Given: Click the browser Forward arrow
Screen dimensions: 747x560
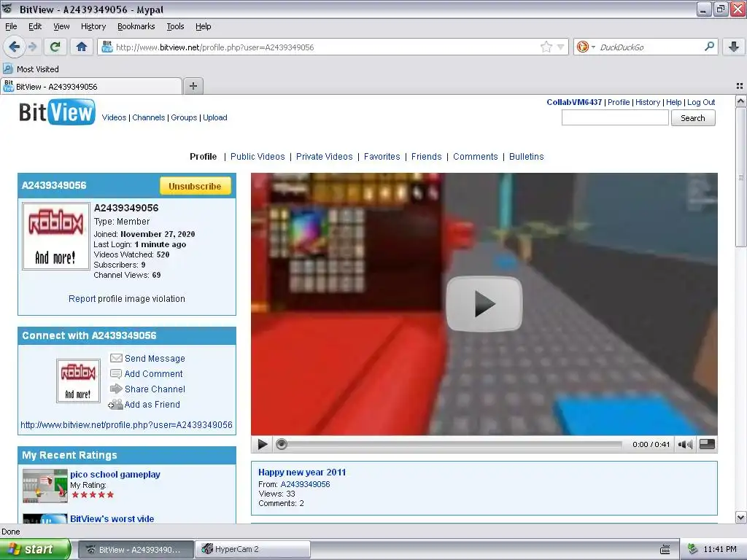Looking at the screenshot, I should pyautogui.click(x=33, y=47).
